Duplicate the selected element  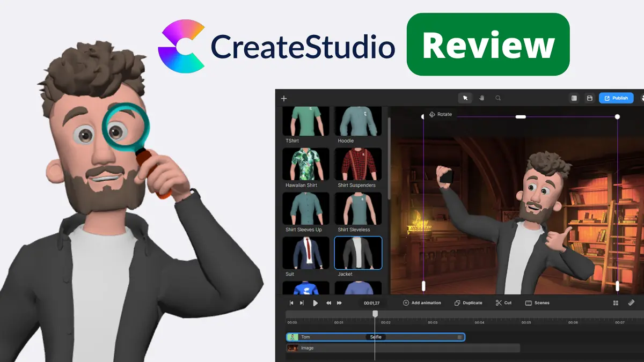coord(468,302)
